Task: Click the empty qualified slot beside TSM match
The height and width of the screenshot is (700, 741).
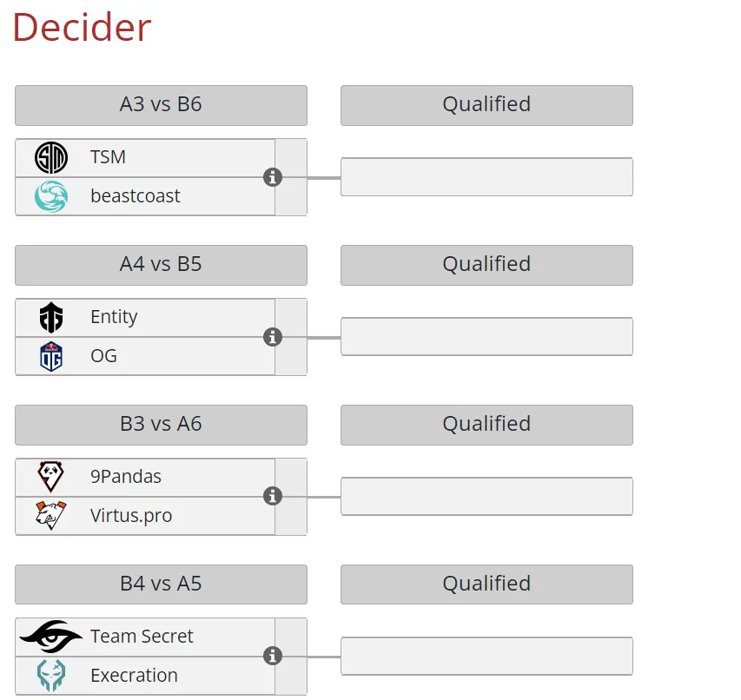Action: [486, 177]
